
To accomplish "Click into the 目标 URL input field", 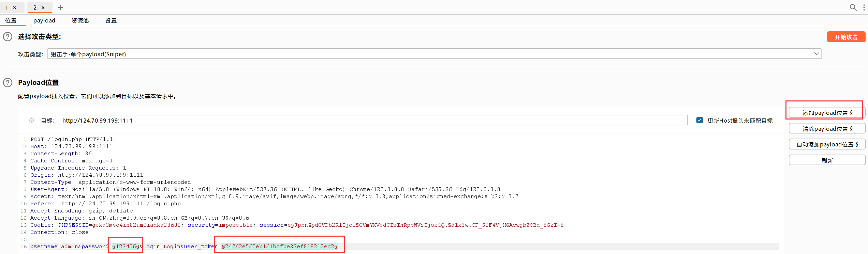I will pyautogui.click(x=372, y=120).
